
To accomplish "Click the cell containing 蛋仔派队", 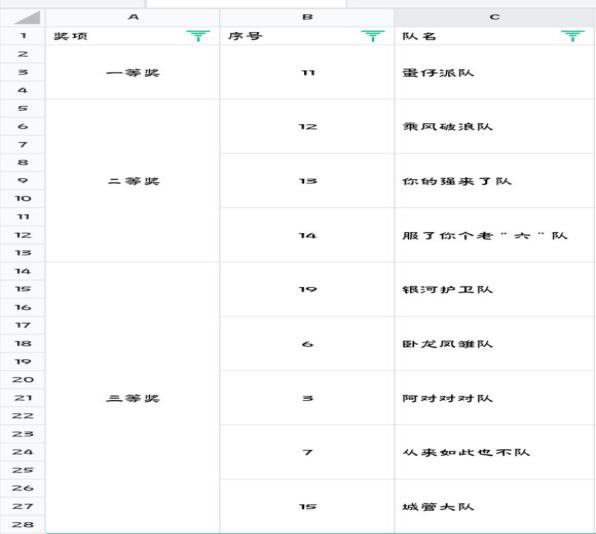I will (494, 72).
